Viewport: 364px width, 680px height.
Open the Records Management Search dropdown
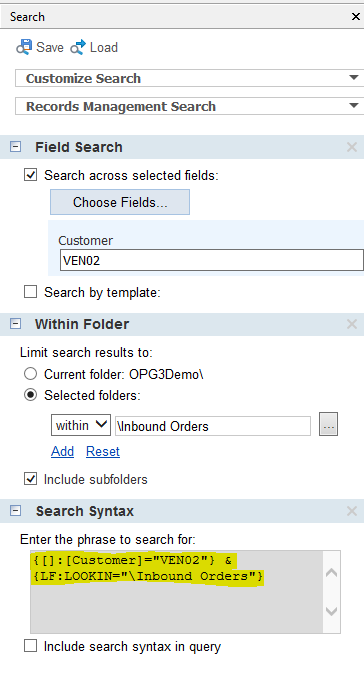(190, 106)
